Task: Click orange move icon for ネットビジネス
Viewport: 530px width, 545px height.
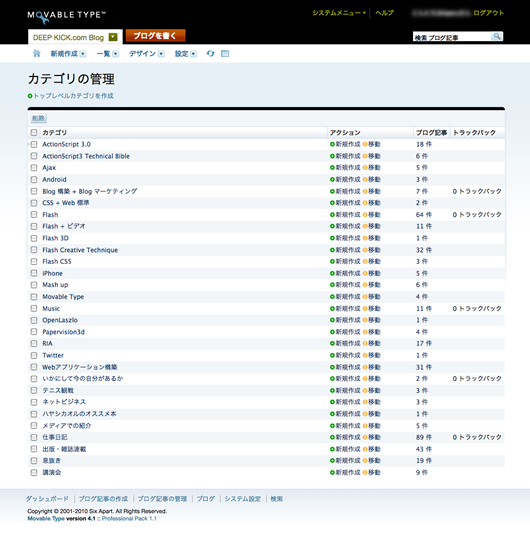Action: click(365, 402)
